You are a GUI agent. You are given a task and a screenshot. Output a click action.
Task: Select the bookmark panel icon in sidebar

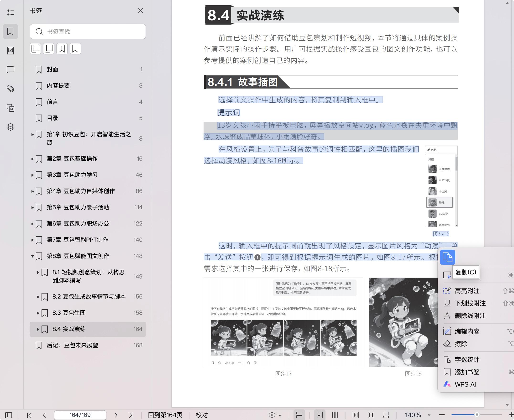tap(10, 31)
